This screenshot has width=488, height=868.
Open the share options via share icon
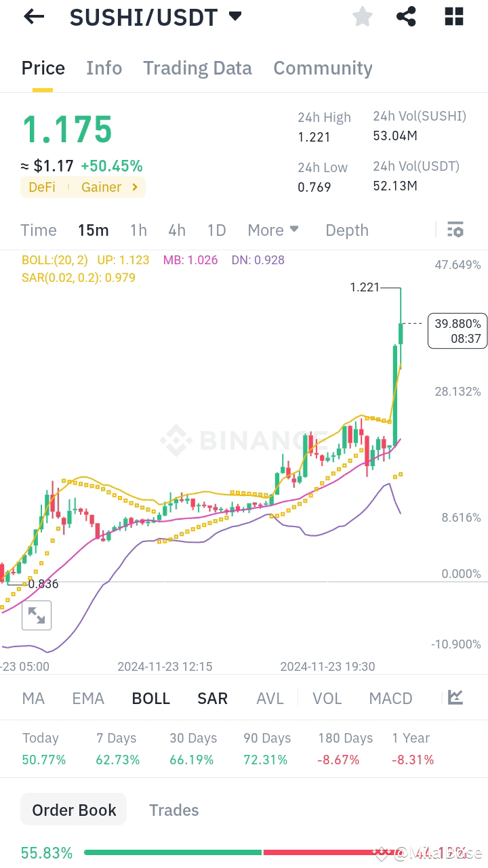[x=406, y=16]
